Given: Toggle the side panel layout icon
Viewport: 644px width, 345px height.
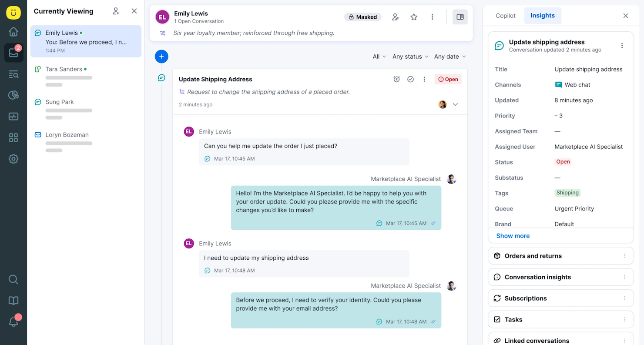Looking at the screenshot, I should pyautogui.click(x=460, y=17).
